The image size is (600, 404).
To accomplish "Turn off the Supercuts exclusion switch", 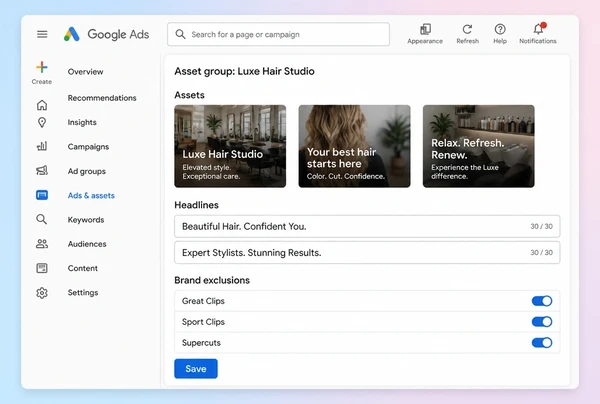I will tap(542, 343).
